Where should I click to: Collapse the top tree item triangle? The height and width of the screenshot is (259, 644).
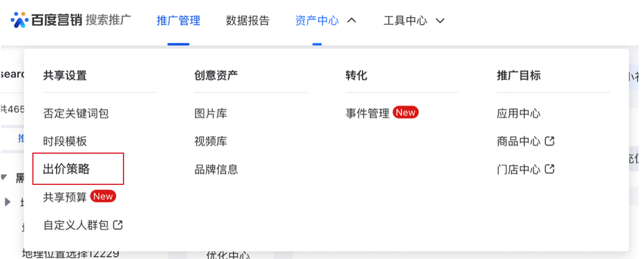[x=4, y=178]
